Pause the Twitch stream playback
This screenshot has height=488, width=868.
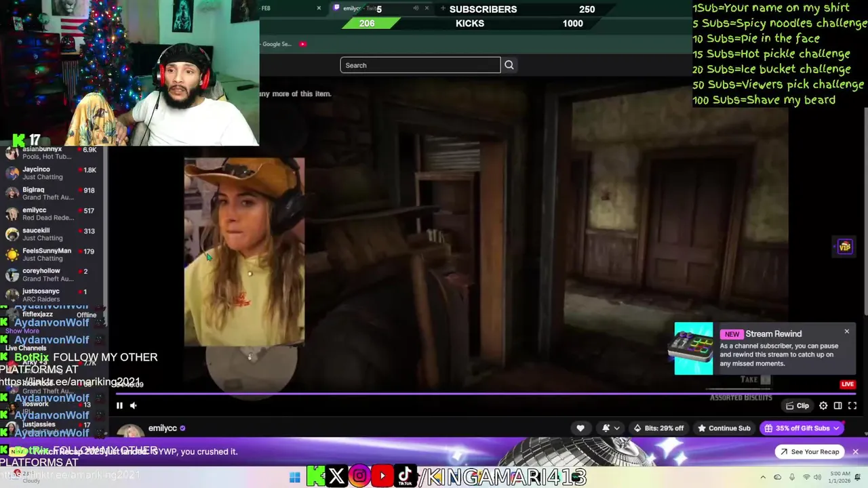coord(119,406)
